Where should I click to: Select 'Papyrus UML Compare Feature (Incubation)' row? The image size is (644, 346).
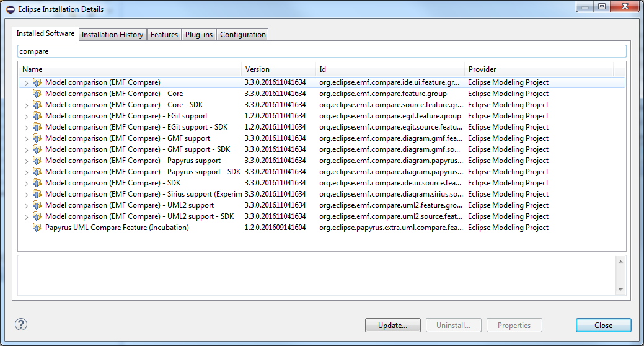tap(322, 227)
